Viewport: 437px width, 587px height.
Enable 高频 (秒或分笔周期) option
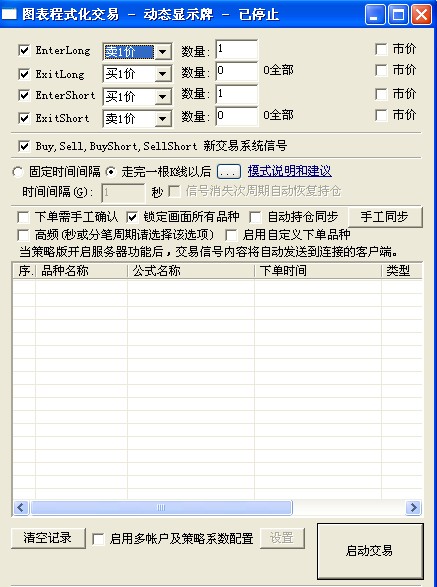click(x=23, y=235)
